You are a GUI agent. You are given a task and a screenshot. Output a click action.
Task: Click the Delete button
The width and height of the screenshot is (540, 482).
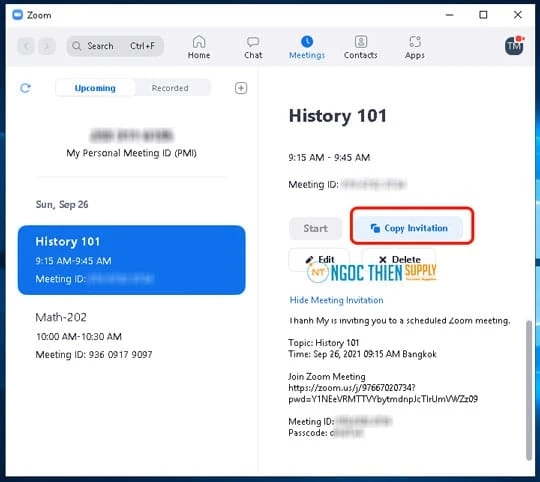tap(399, 259)
